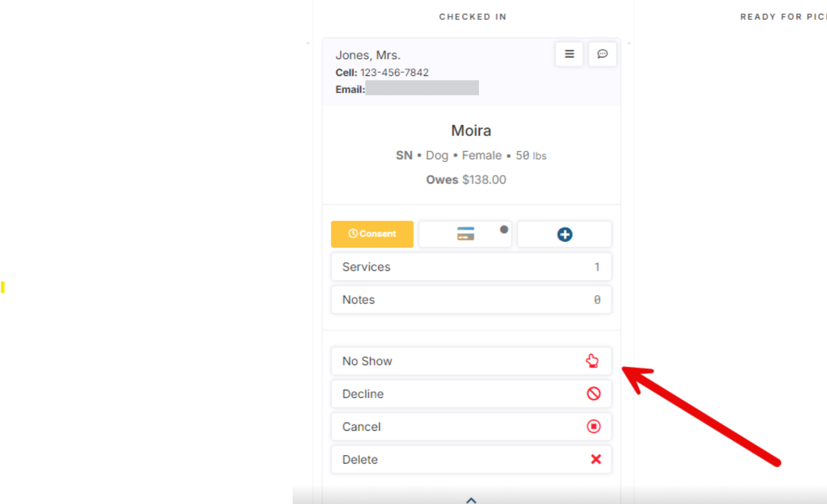Click the pet name Moira
The width and height of the screenshot is (827, 504).
[471, 131]
